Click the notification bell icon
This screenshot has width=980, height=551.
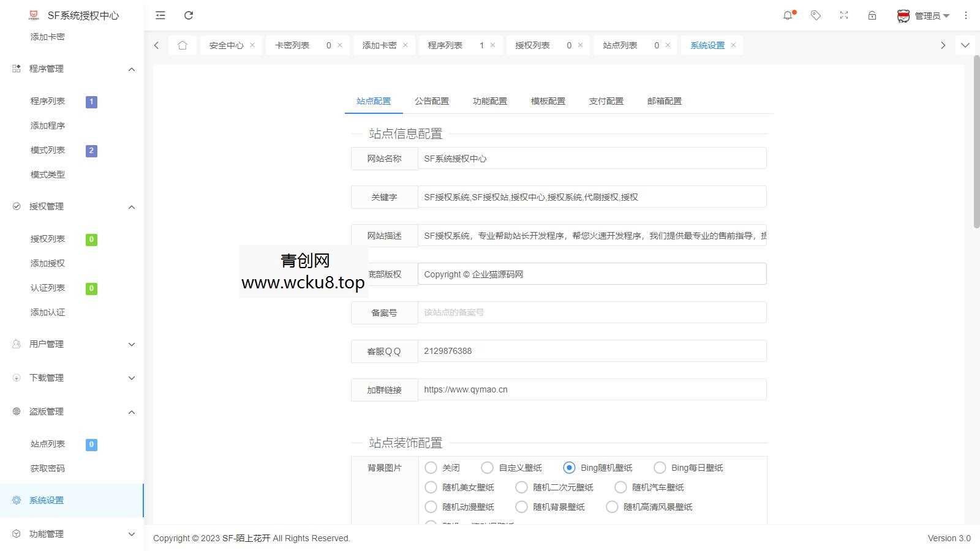[788, 15]
